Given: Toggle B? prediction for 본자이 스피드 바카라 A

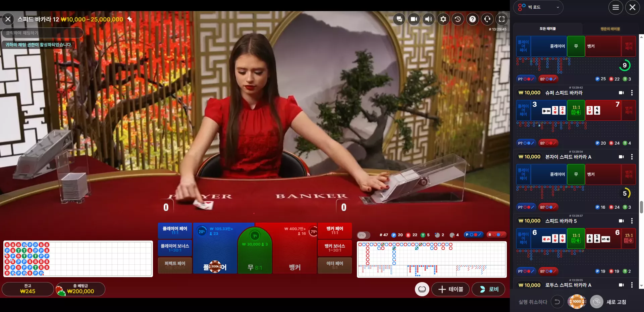Looking at the screenshot, I should pos(548,207).
